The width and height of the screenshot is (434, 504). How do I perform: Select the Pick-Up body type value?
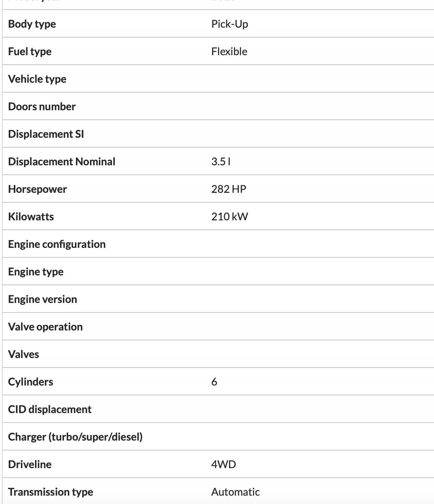coord(229,24)
